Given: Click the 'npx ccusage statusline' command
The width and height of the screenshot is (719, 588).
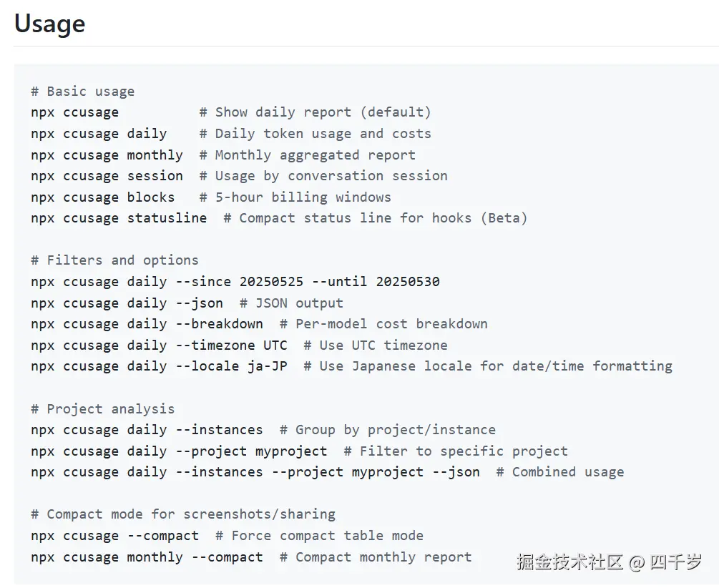Looking at the screenshot, I should click(119, 218).
